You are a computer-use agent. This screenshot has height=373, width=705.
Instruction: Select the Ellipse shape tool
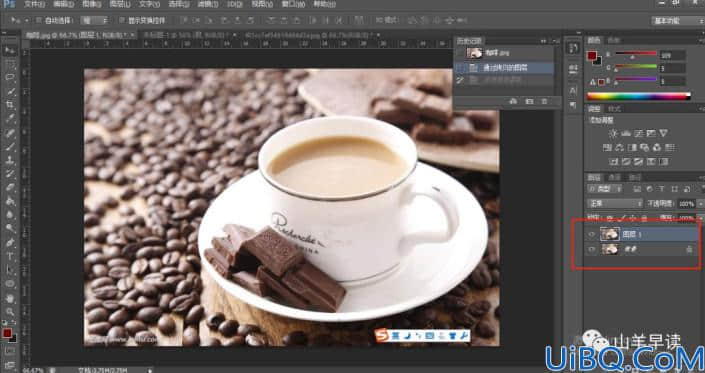tap(9, 284)
